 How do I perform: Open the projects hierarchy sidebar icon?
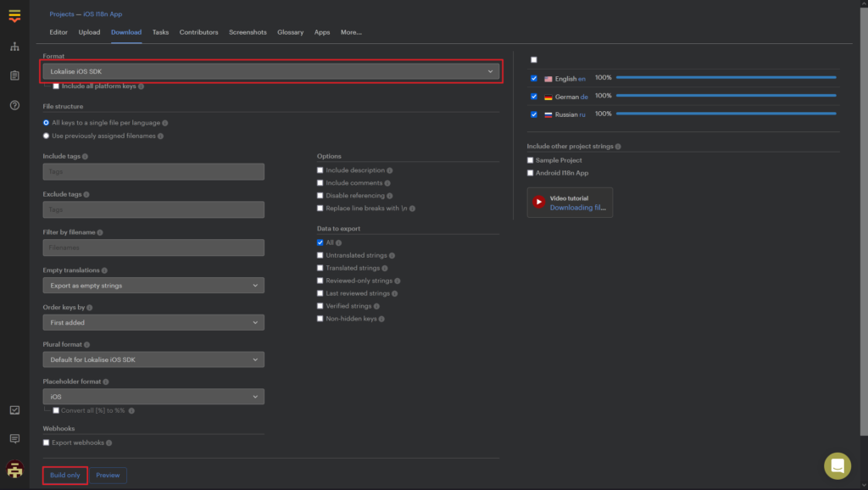pyautogui.click(x=14, y=47)
